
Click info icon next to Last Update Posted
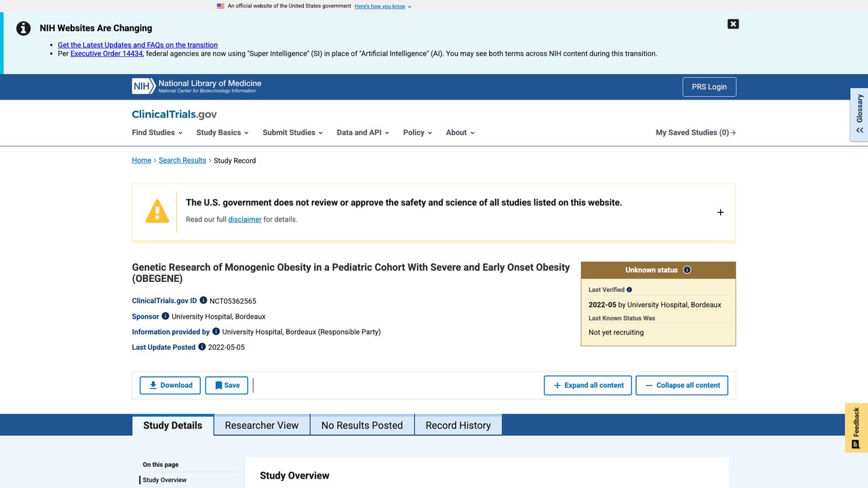[x=201, y=346]
